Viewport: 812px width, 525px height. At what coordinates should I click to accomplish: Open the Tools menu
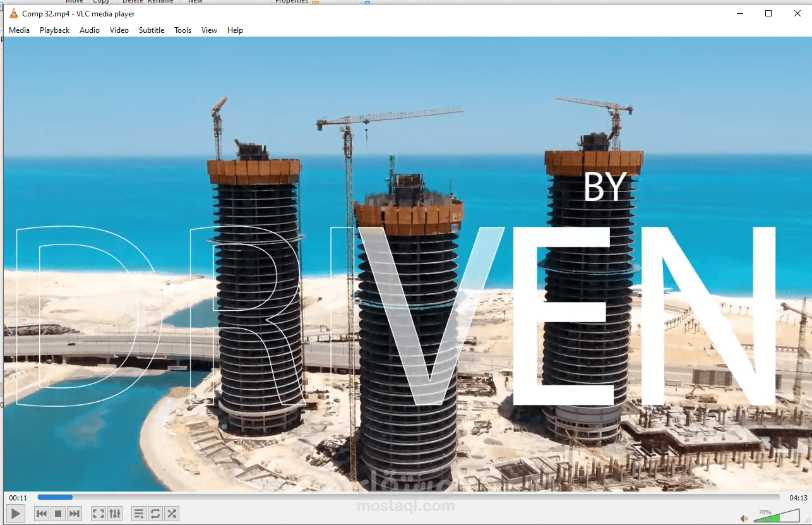(183, 30)
